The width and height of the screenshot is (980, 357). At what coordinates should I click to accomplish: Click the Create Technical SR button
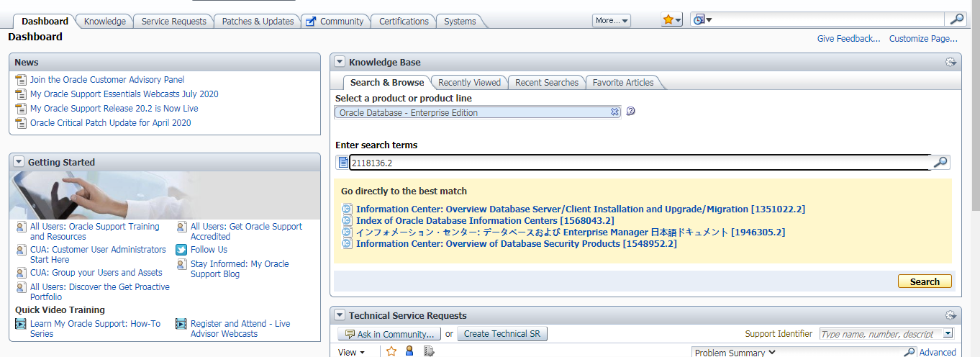click(502, 334)
